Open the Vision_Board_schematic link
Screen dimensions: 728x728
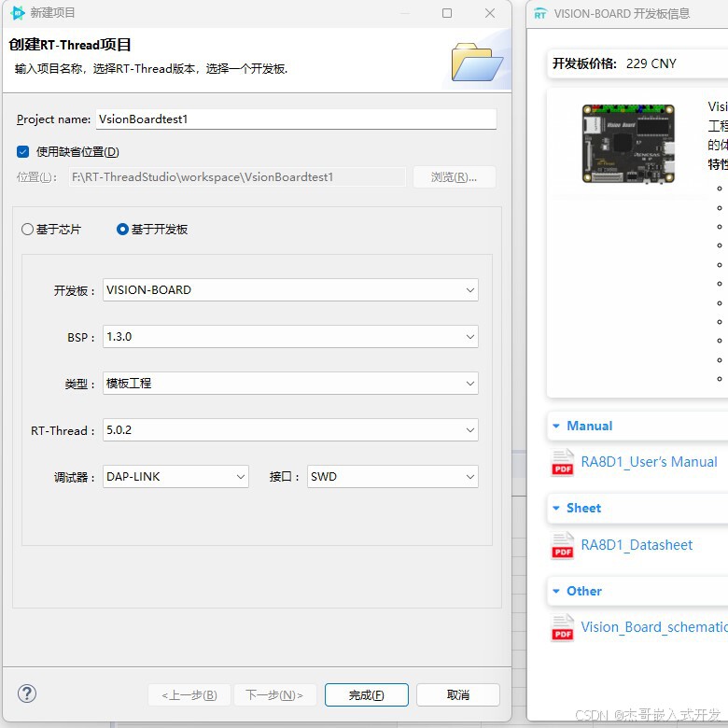point(654,627)
